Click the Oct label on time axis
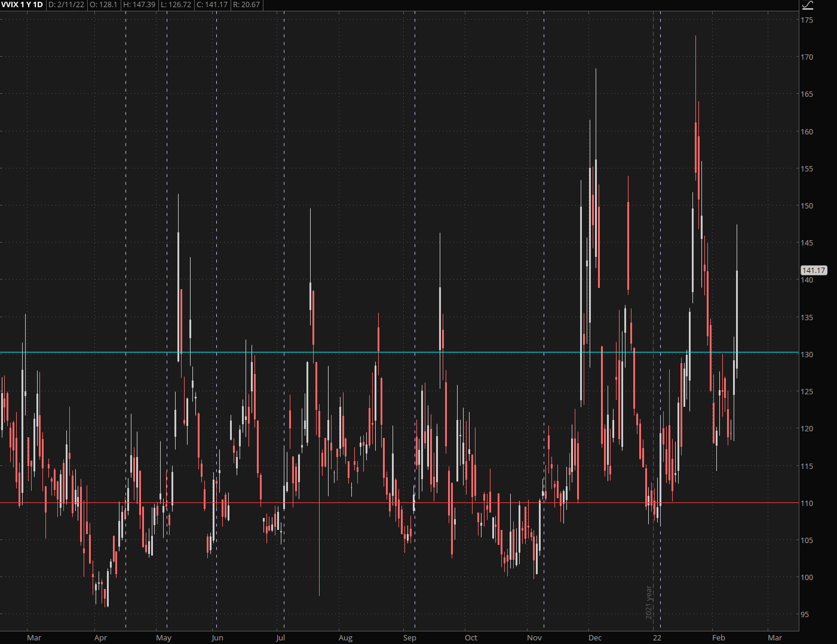The width and height of the screenshot is (837, 644). pyautogui.click(x=471, y=638)
